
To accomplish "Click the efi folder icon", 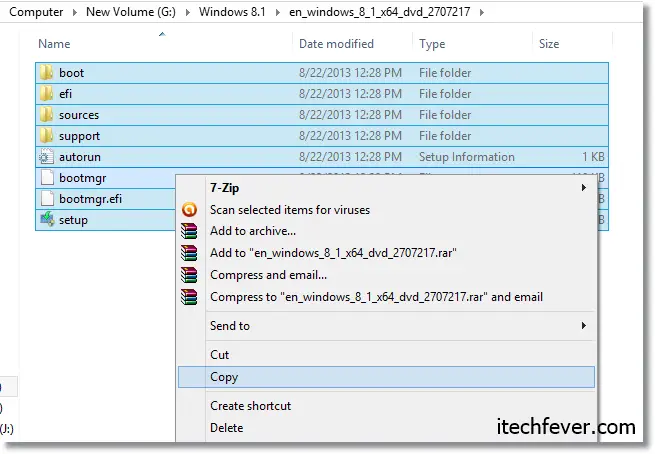I will (x=46, y=94).
